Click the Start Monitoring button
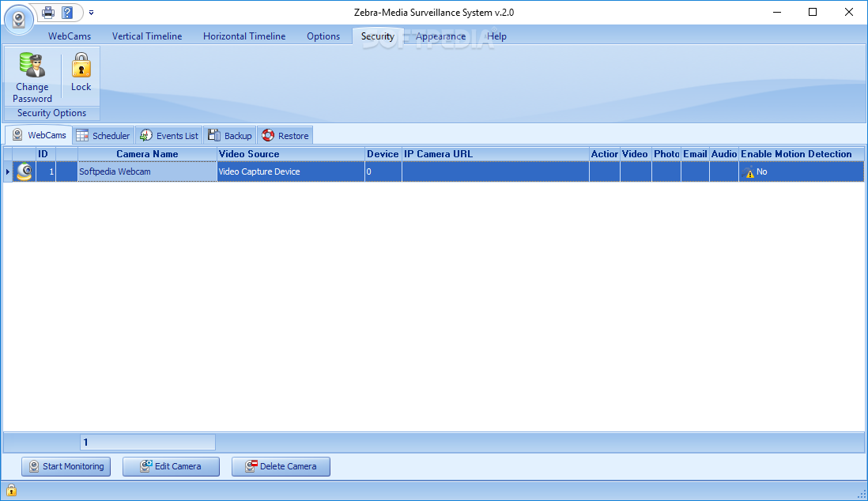This screenshot has height=501, width=868. click(66, 466)
